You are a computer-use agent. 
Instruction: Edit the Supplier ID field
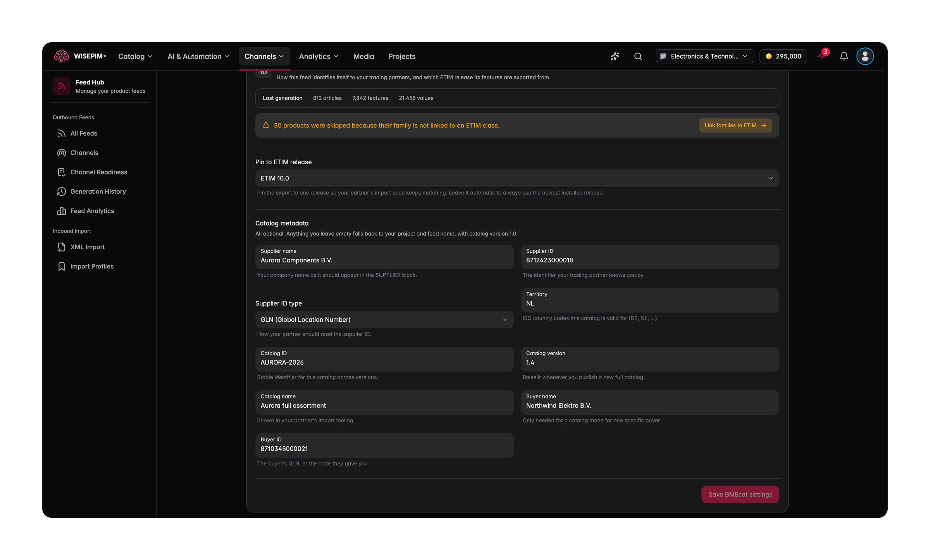[x=650, y=257]
